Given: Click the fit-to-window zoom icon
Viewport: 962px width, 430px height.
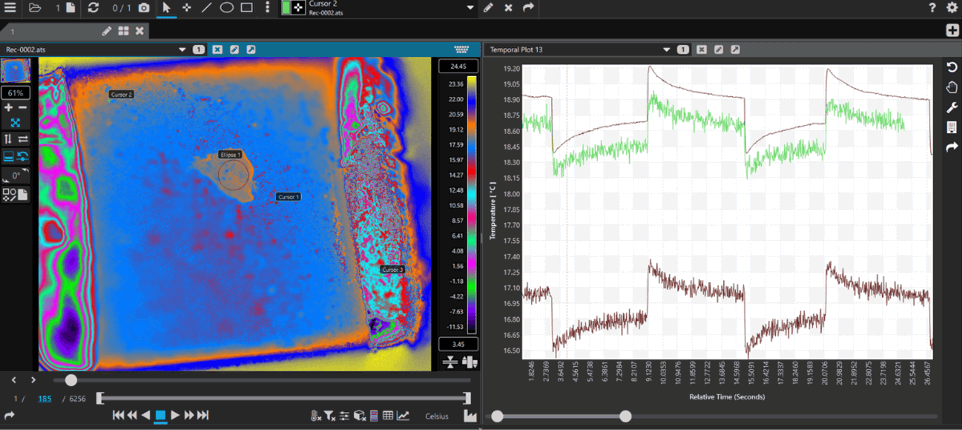Looking at the screenshot, I should point(15,123).
